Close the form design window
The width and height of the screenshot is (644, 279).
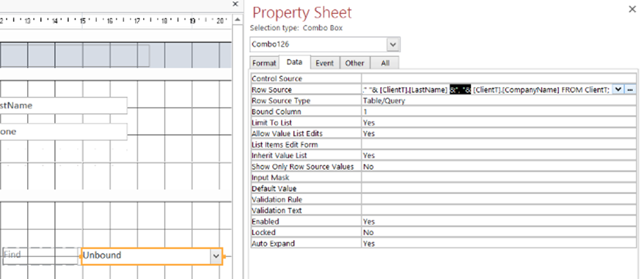pos(235,4)
